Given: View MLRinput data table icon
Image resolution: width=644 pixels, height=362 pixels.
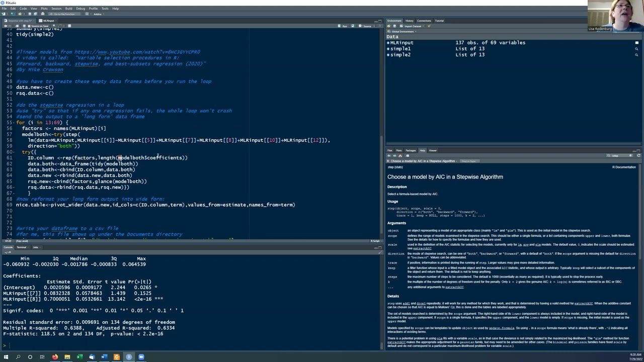Looking at the screenshot, I should pos(636,43).
